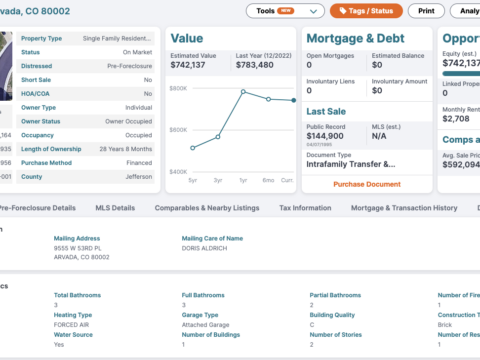The height and width of the screenshot is (360, 480).
Task: Click the NEW badge beside Tools
Action: (x=286, y=11)
